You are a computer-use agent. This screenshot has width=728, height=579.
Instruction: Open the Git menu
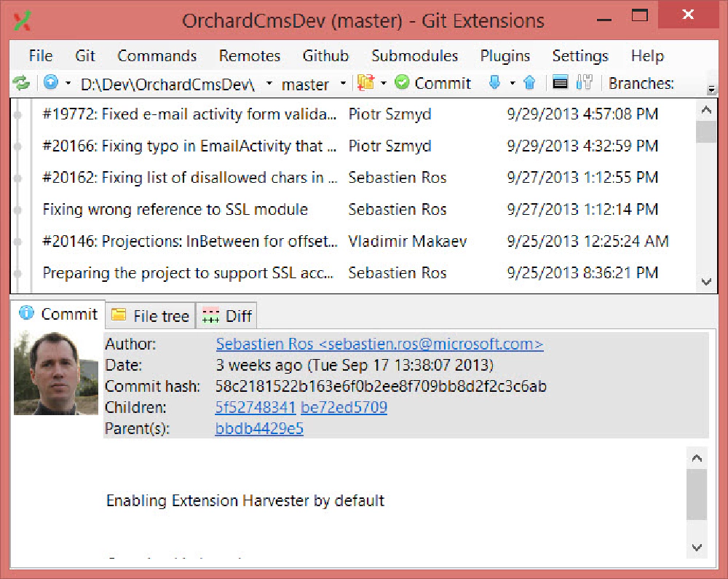(85, 56)
